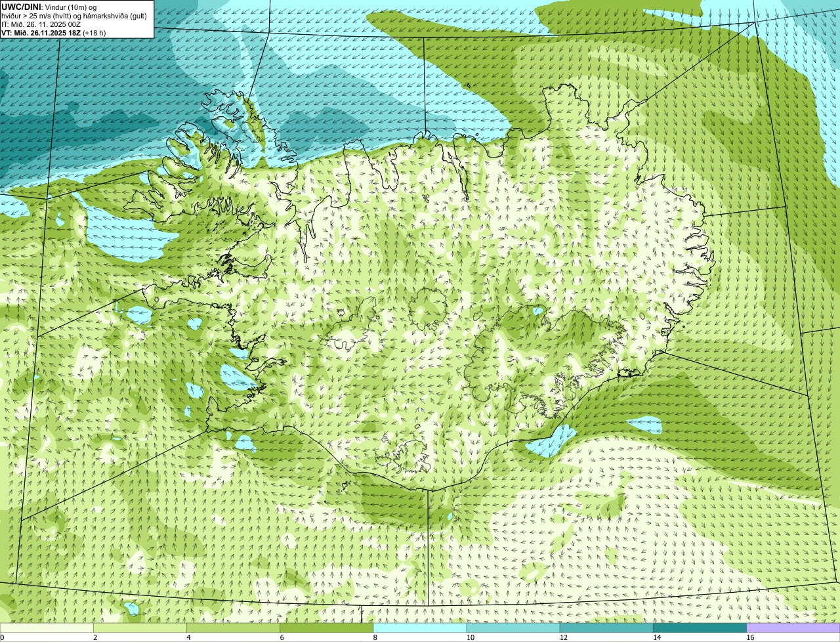This screenshot has height=642, width=840.
Task: Click the light cyan 8–10 m/s legend swatch
Action: tap(420, 628)
